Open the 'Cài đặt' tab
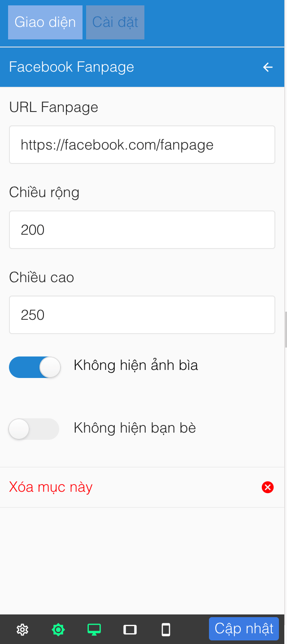Screen dimensions: 287x644 115,22
